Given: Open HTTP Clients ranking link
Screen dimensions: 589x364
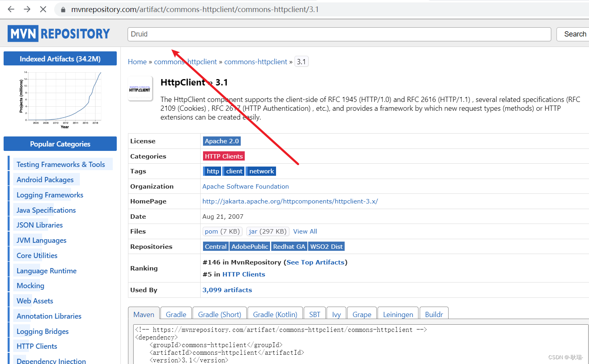Looking at the screenshot, I should click(x=244, y=275).
